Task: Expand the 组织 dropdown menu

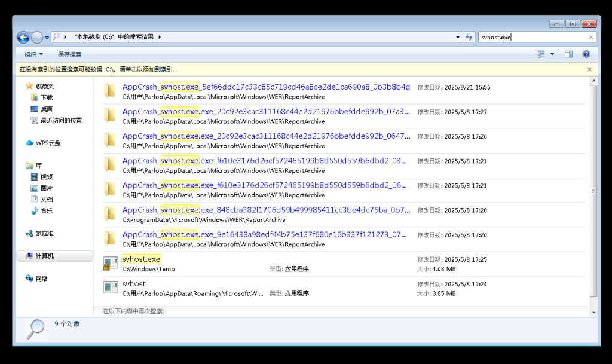Action: click(x=33, y=54)
